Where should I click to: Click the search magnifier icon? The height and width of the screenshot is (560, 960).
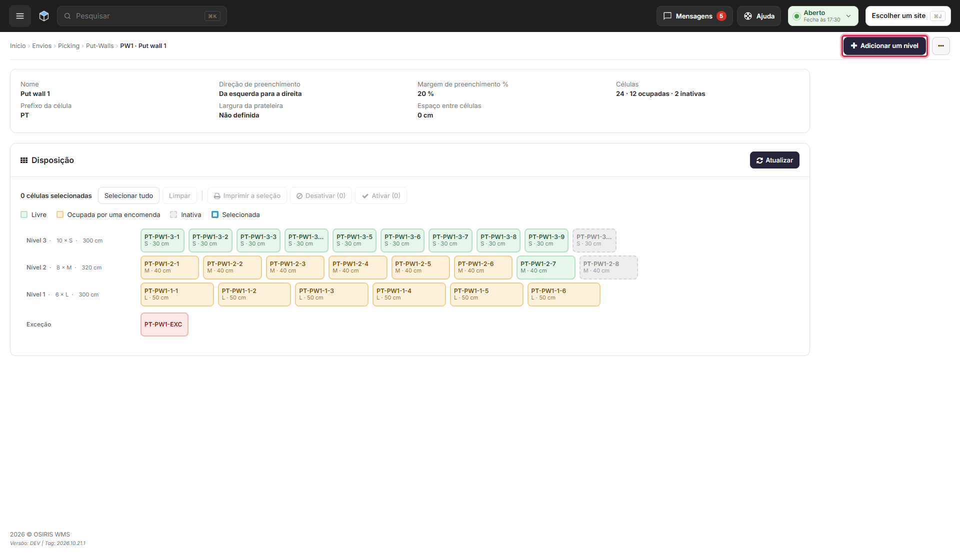67,16
